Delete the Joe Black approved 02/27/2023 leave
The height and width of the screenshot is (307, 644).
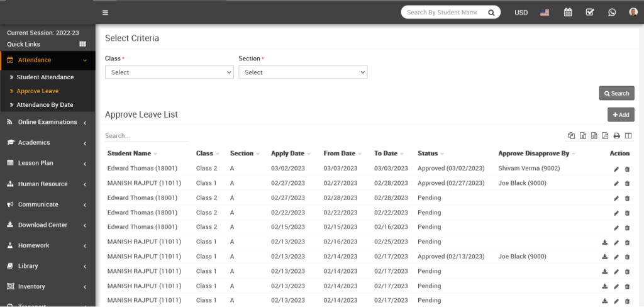click(627, 184)
